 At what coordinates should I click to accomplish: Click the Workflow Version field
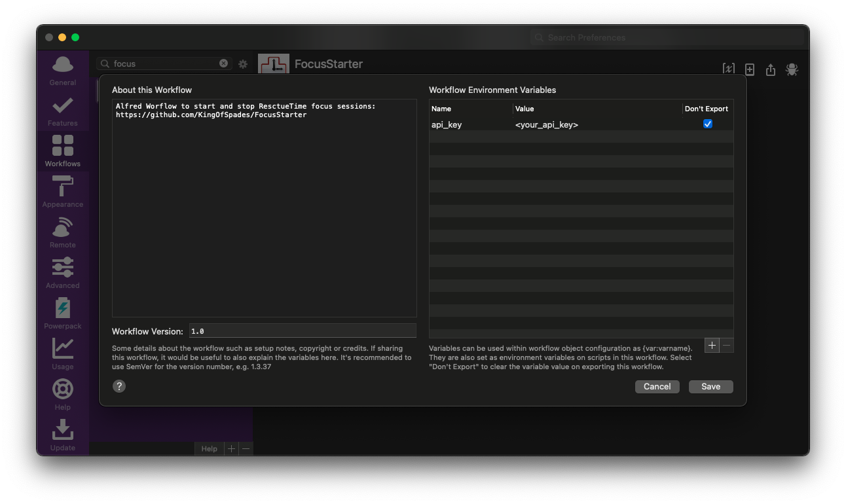coord(303,331)
